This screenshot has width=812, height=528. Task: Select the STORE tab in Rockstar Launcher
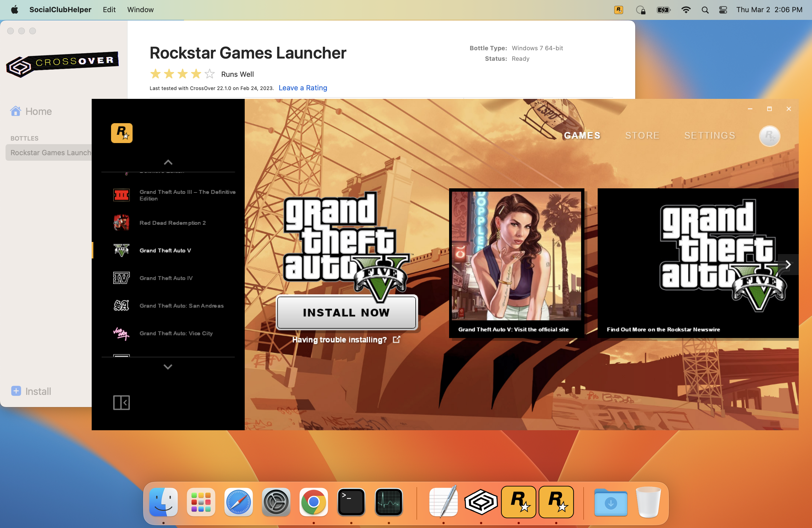[642, 136]
